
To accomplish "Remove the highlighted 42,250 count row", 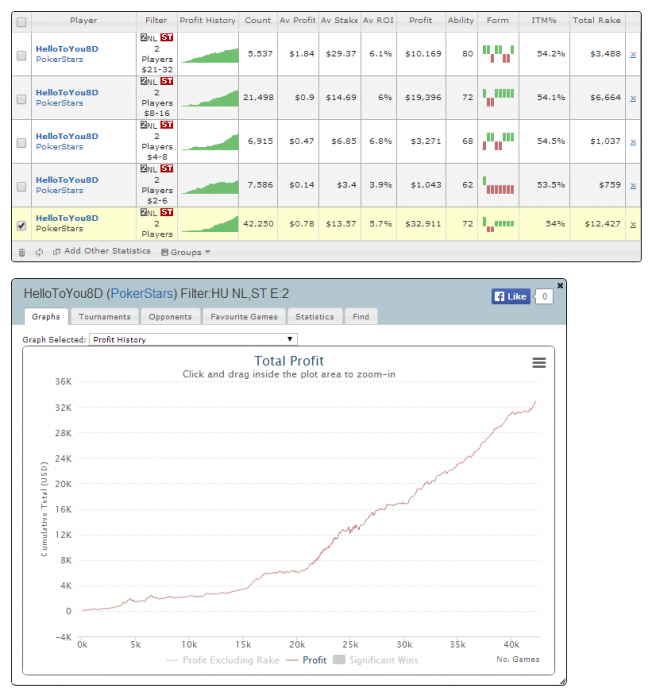I will click(x=633, y=225).
